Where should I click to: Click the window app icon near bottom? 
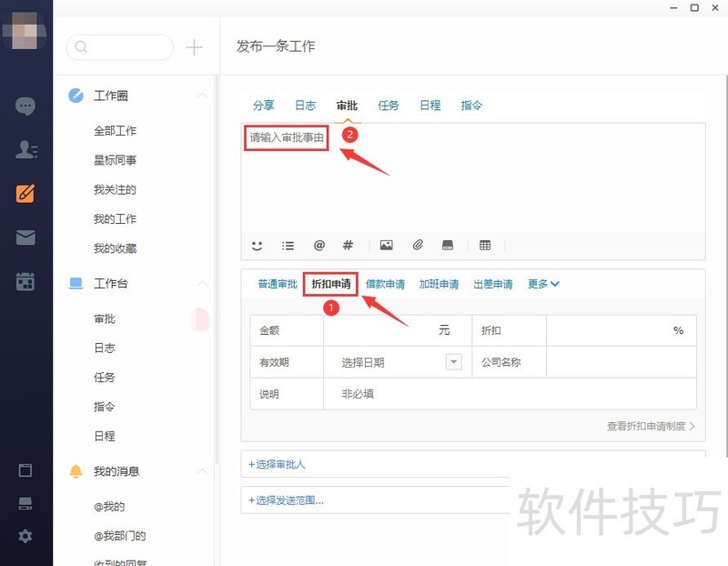coord(25,470)
